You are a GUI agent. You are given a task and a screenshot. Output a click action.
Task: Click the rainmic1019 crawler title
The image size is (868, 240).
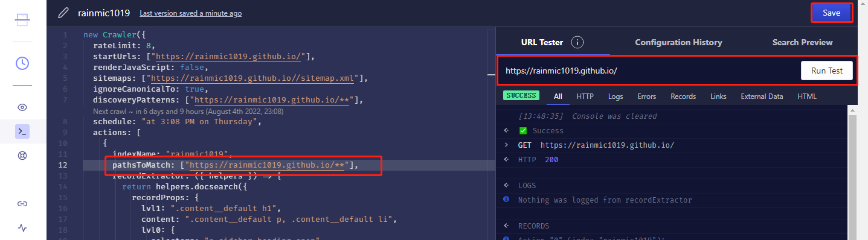coord(103,13)
